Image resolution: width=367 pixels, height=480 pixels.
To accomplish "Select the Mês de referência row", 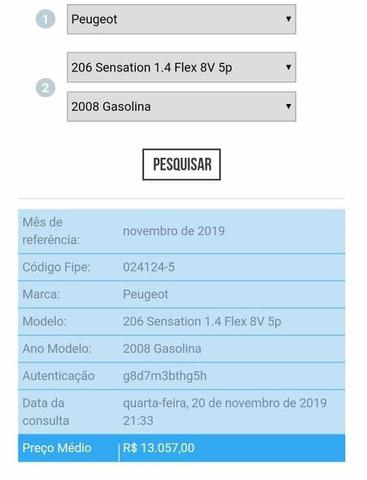I will 182,231.
